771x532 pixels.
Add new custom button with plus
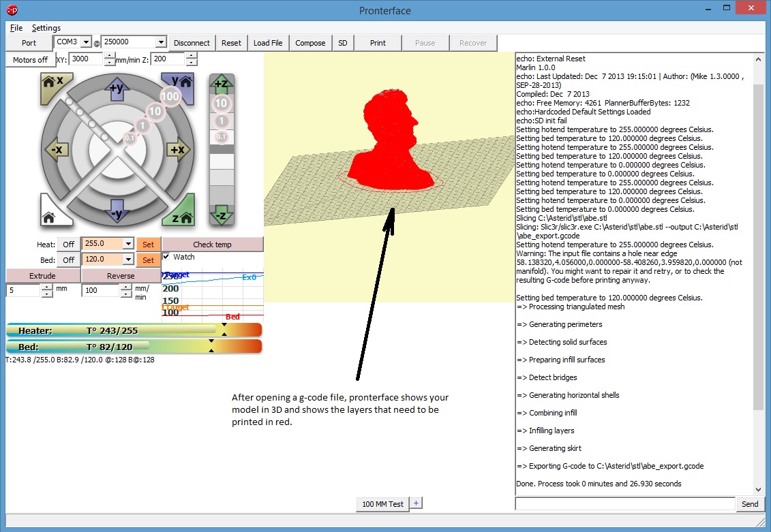coord(416,503)
